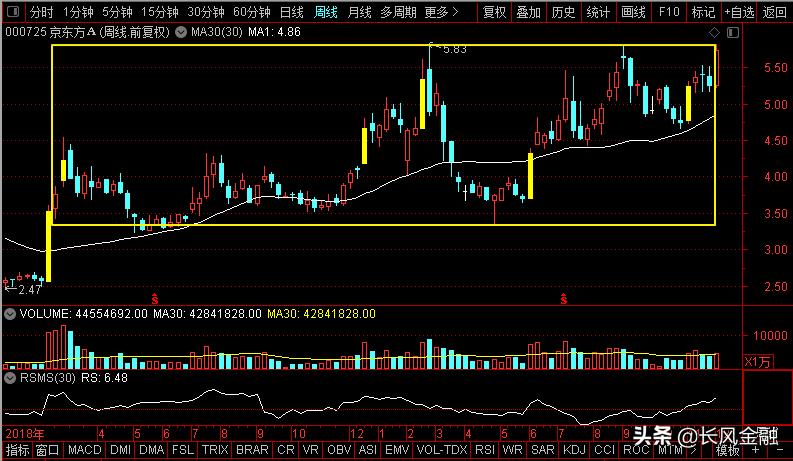793x461 pixels.
Task: Zoom out with the minus button
Action: click(x=779, y=449)
